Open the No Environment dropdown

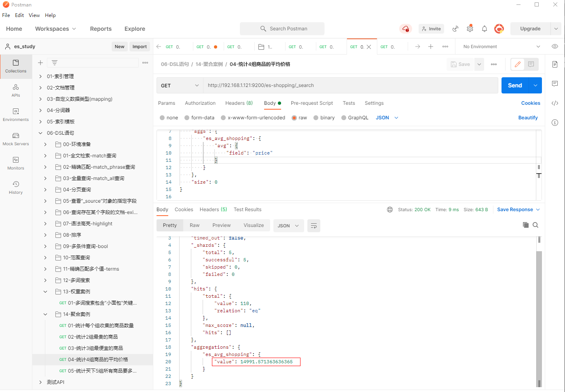(501, 47)
